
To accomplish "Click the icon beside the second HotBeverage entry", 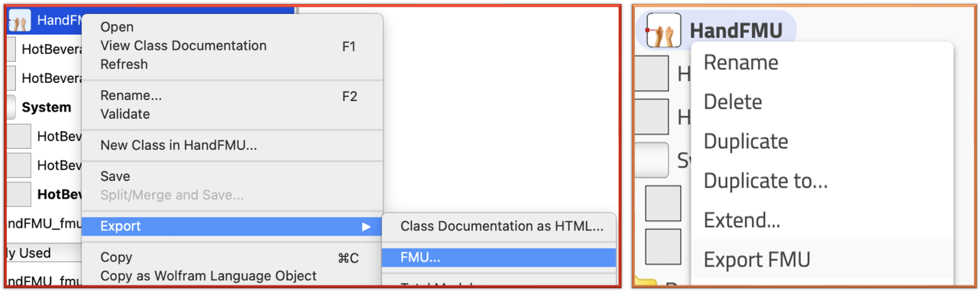I will (x=11, y=77).
